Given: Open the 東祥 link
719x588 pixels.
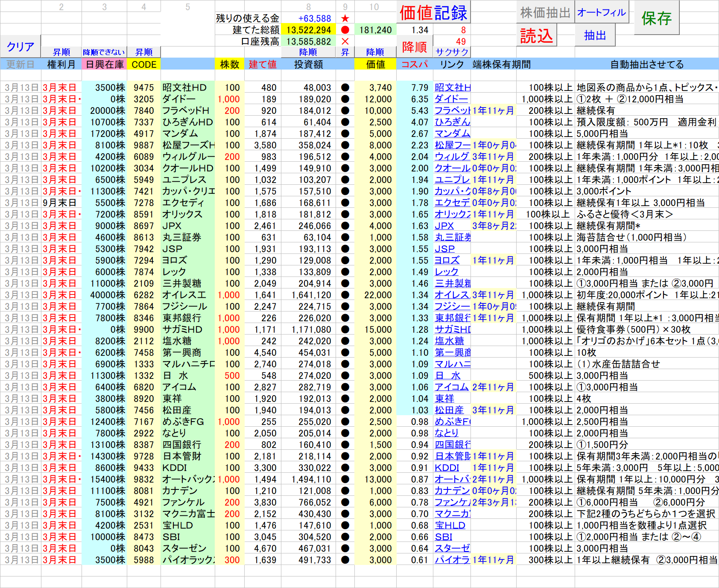Looking at the screenshot, I should (444, 399).
